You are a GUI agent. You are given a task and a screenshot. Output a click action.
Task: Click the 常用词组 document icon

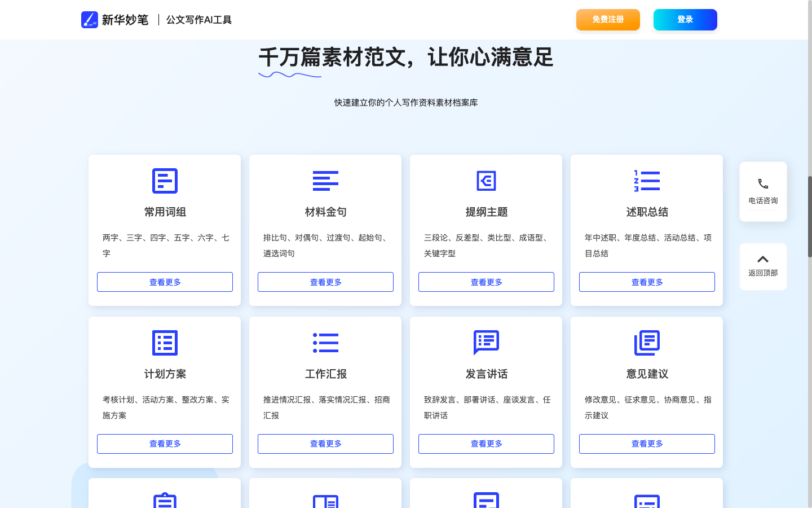pyautogui.click(x=165, y=181)
